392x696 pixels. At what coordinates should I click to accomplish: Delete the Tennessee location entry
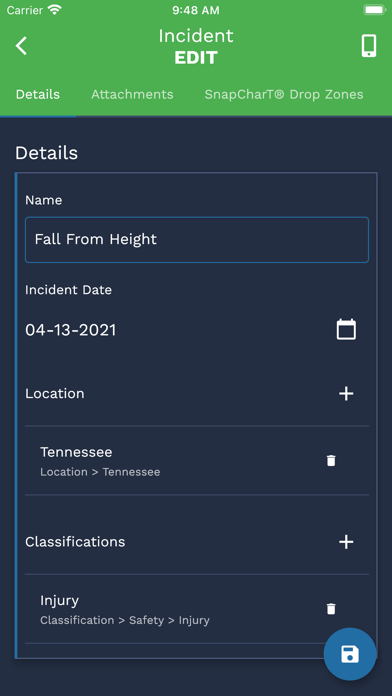pyautogui.click(x=331, y=461)
